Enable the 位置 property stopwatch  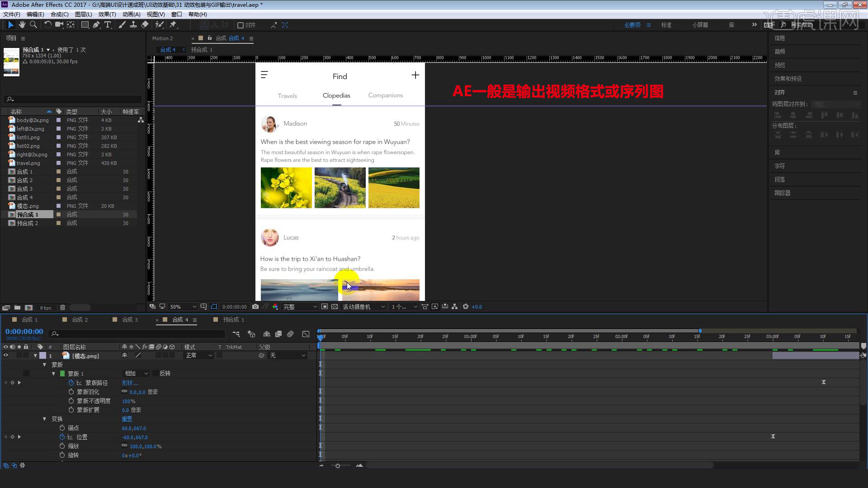[x=62, y=437]
